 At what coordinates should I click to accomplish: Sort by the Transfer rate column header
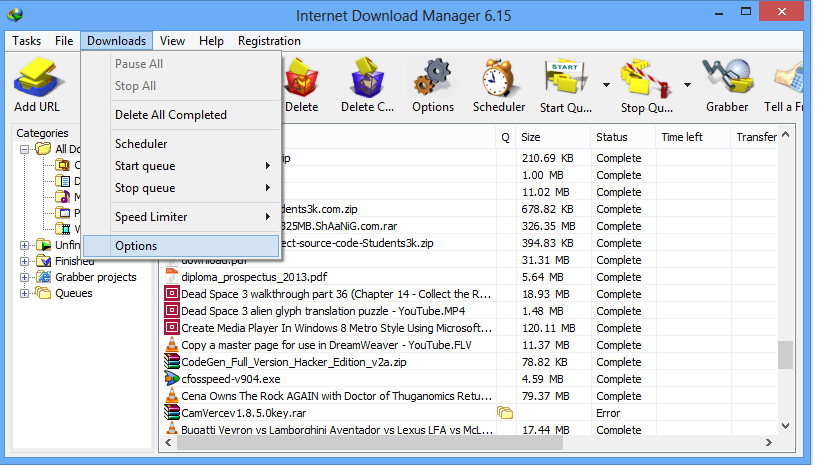(754, 137)
